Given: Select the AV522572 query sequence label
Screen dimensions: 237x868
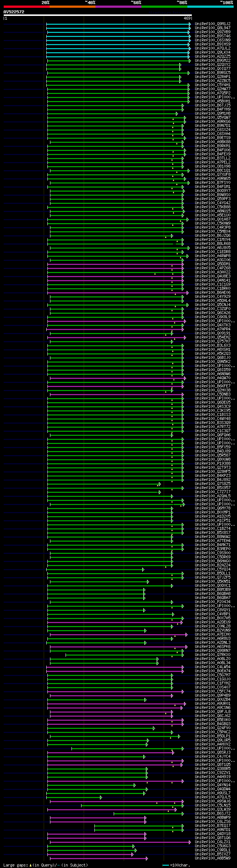Looking at the screenshot, I should coord(14,12).
